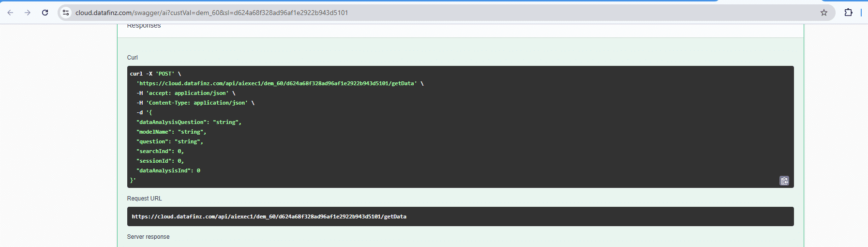The width and height of the screenshot is (868, 247).
Task: Click the "searchInd" line in curl body
Action: [160, 151]
